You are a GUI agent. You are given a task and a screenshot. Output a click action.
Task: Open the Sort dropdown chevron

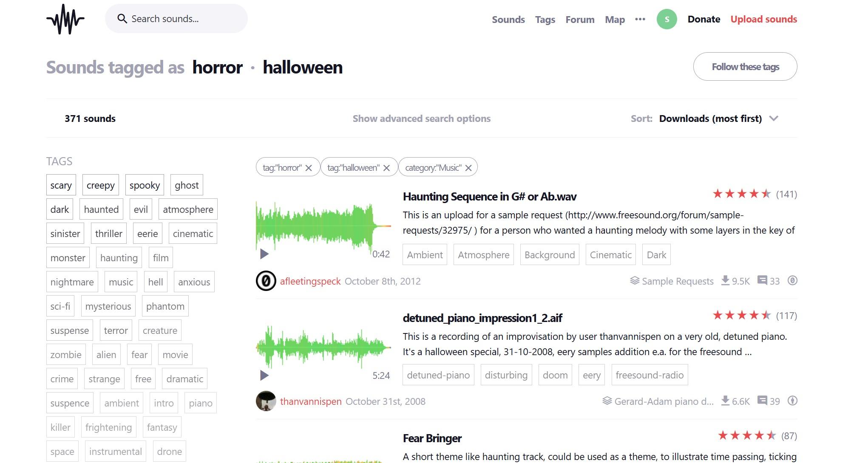pos(774,119)
